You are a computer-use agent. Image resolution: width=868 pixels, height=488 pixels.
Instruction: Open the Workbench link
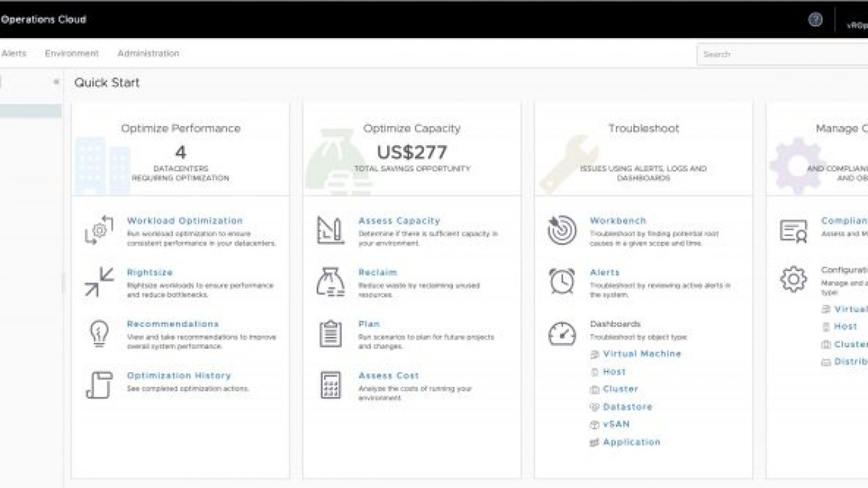click(x=618, y=220)
